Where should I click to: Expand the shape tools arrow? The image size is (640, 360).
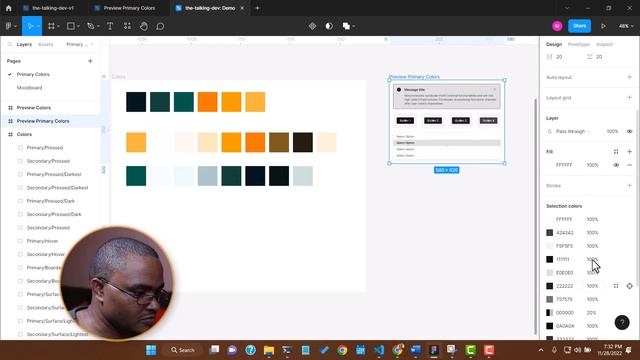click(x=78, y=26)
